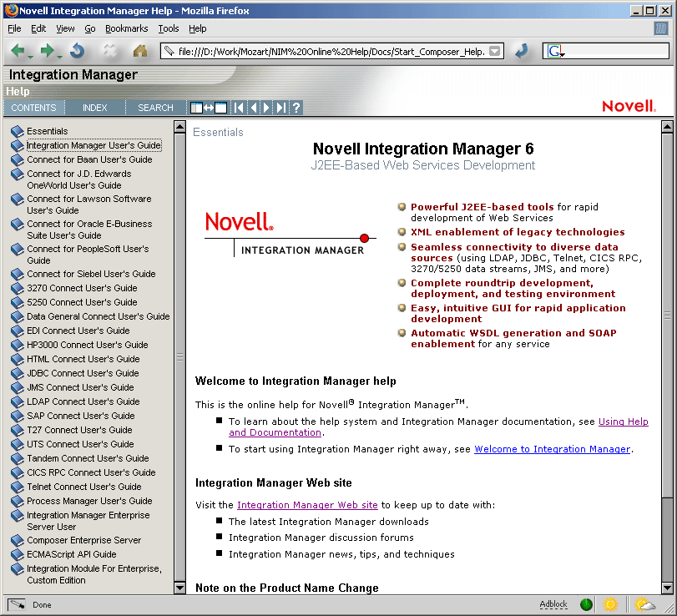Click the Adblock status bar label
The width and height of the screenshot is (677, 616).
553,604
